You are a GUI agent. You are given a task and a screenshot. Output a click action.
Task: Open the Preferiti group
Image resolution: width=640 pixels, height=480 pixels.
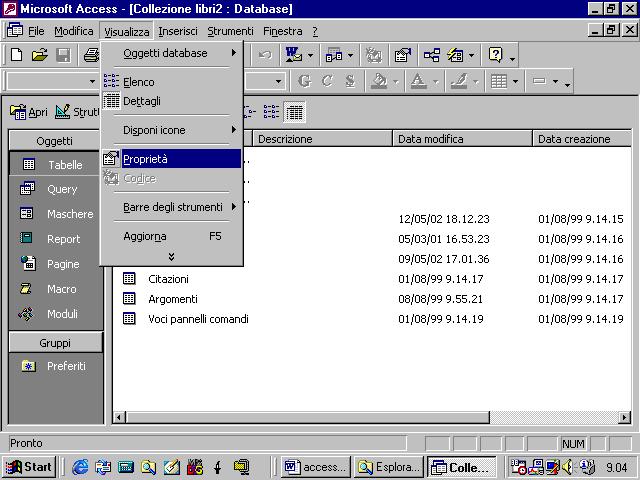click(x=55, y=366)
